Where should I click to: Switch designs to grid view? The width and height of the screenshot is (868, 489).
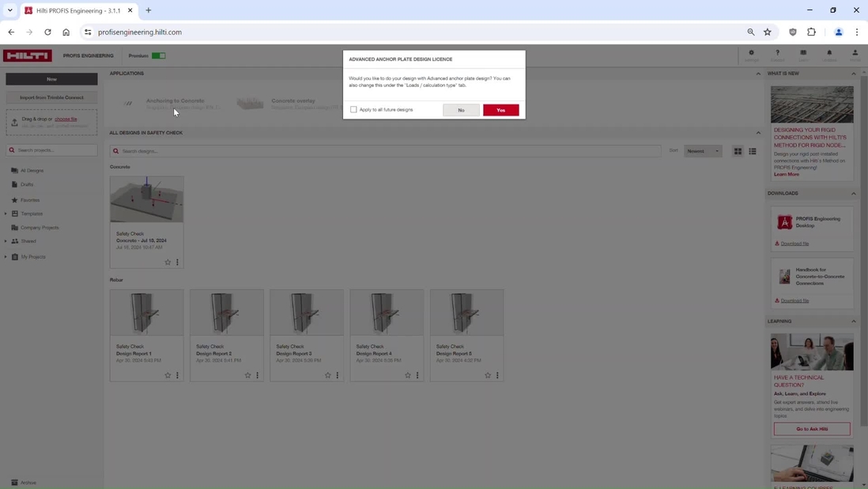click(738, 151)
